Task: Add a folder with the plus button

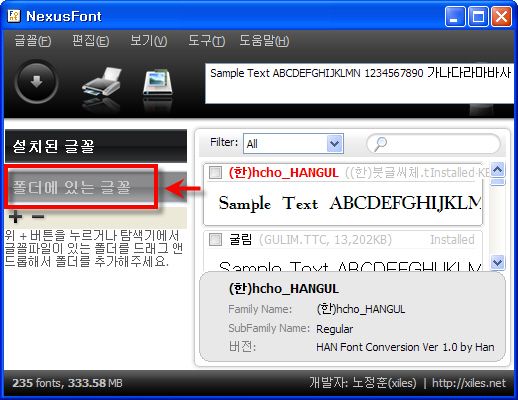Action: (15, 217)
